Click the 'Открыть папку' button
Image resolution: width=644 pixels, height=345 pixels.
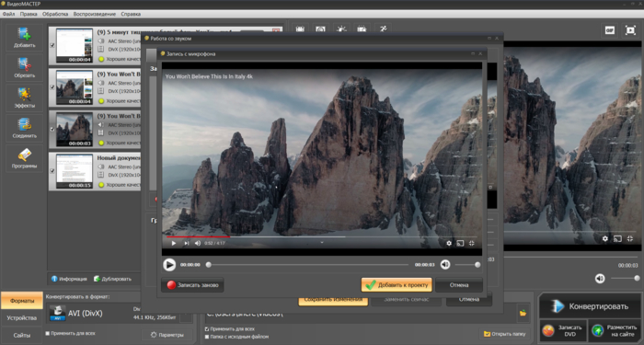pos(504,334)
